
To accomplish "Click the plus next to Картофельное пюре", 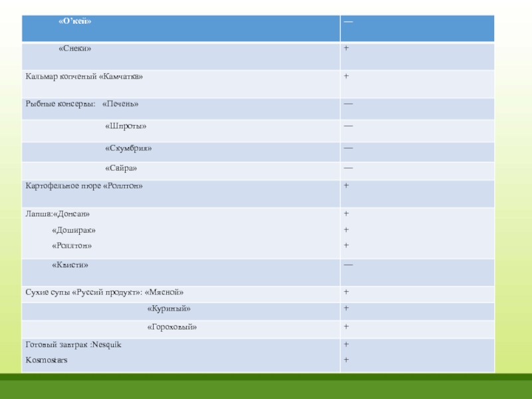I will (346, 186).
